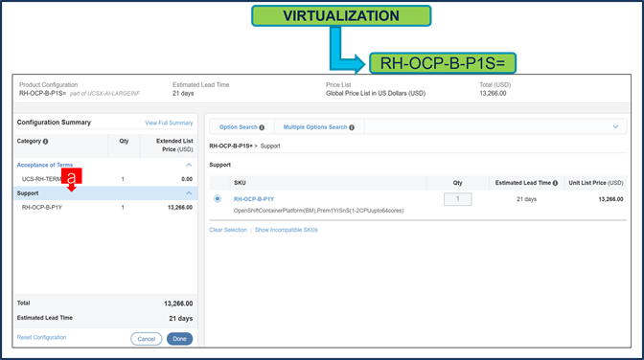Select the RH-OCP-B-P1Y summary row
Image resolution: width=644 pixels, height=360 pixels.
point(105,208)
